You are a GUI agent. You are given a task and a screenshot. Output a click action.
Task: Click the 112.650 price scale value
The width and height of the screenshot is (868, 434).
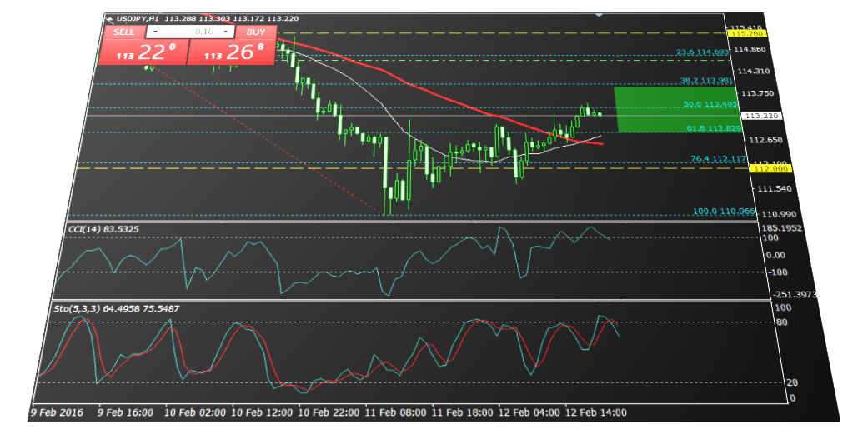[x=765, y=140]
